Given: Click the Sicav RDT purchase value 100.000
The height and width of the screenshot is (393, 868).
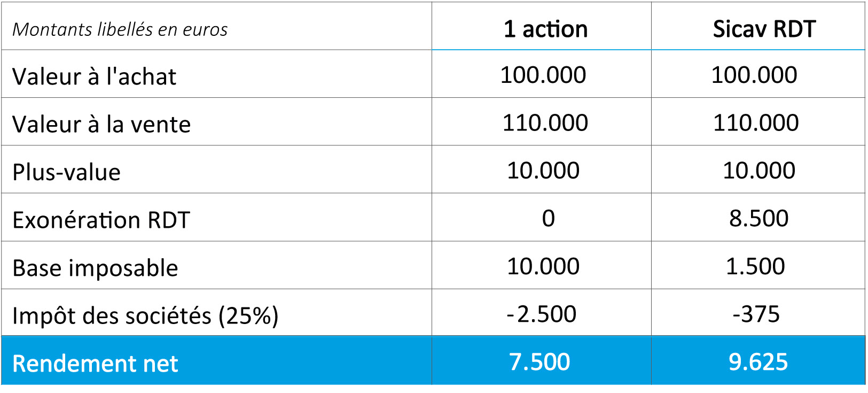Looking at the screenshot, I should point(754,75).
